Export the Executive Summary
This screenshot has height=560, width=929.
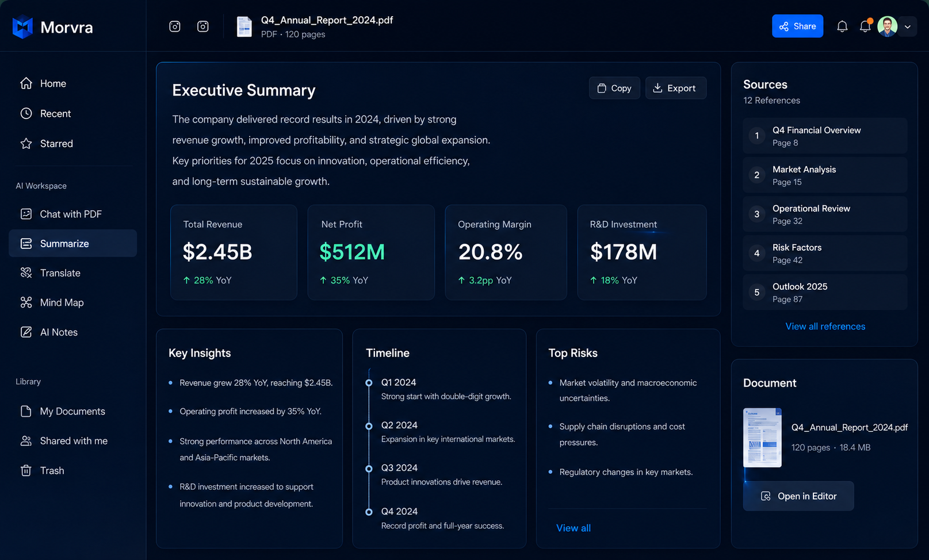[675, 88]
